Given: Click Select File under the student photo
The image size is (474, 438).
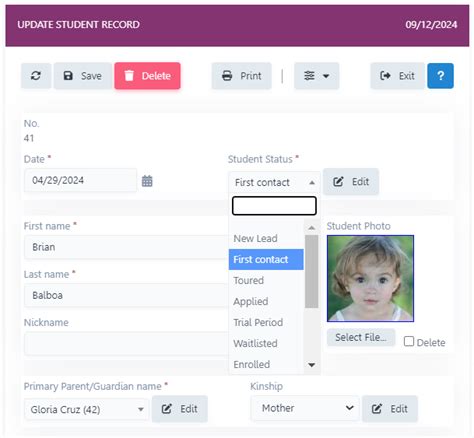Looking at the screenshot, I should pos(361,337).
